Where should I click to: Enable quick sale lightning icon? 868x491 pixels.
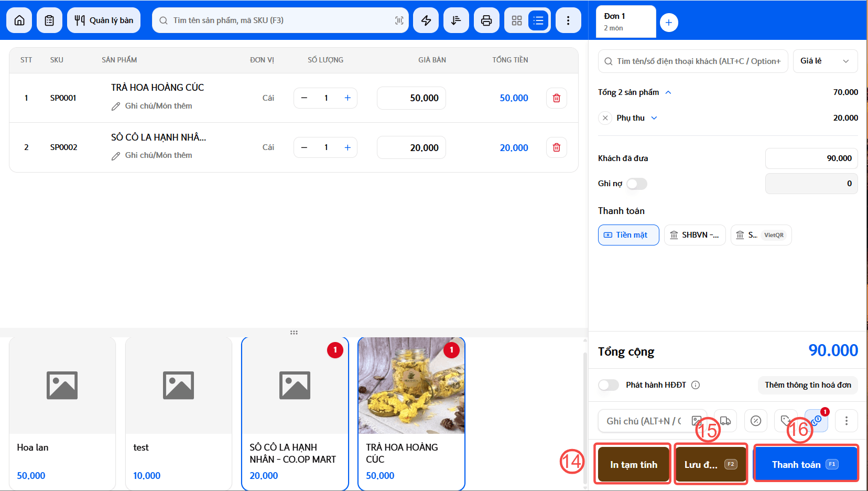(x=426, y=20)
